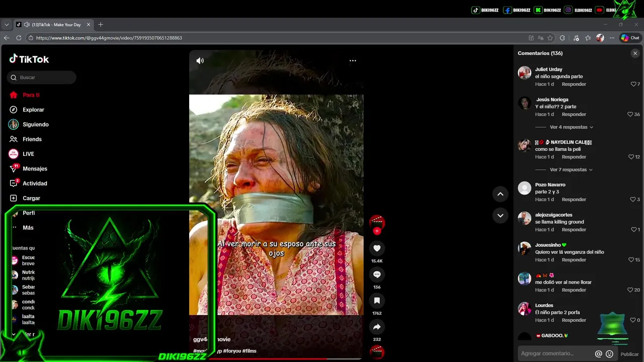Screen dimensions: 644x362
Task: Open the browser extensions puzzle icon
Action: 562,38
